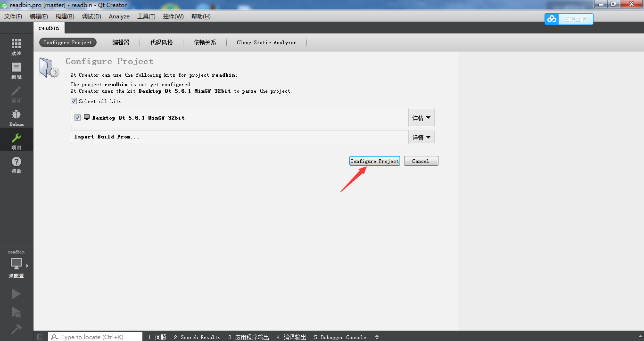Toggle Select all kits checkbox
Viewport: 644px width, 341px height.
74,101
